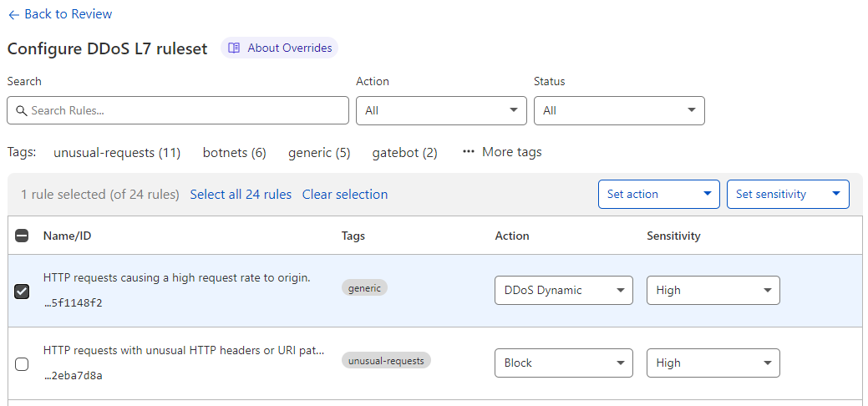Open the Block action dropdown
868x406 pixels.
tap(564, 363)
